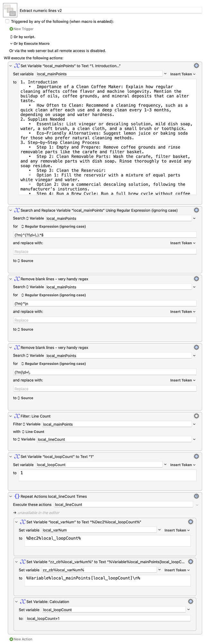
Task: Click the blue action icon on Filter: Line Count
Action: coord(16,416)
